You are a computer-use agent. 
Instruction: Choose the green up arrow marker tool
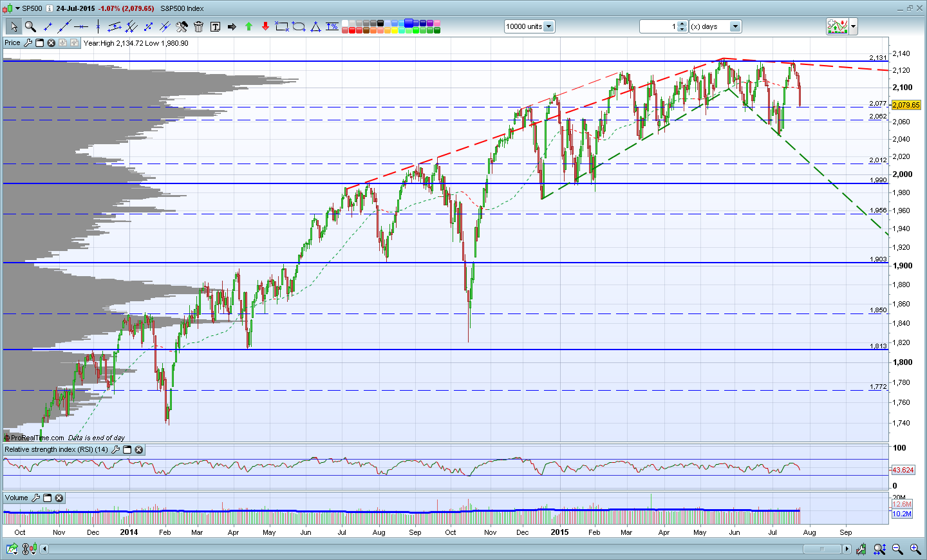tap(248, 26)
